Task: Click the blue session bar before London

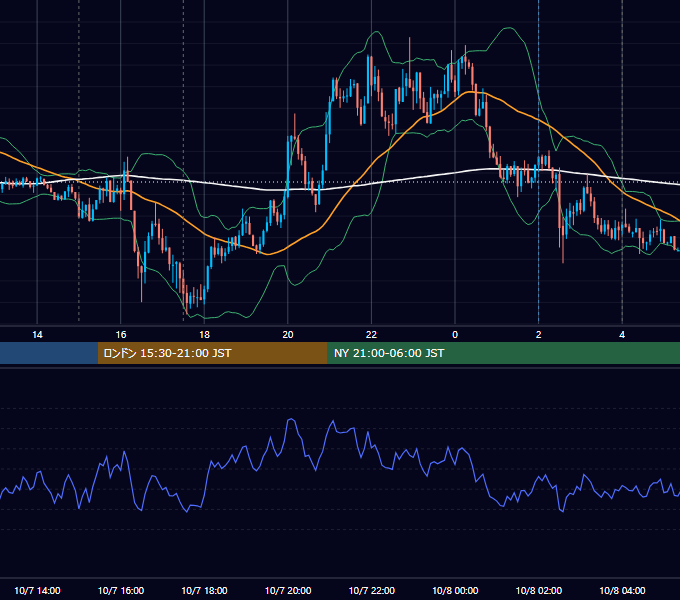Action: tap(49, 353)
